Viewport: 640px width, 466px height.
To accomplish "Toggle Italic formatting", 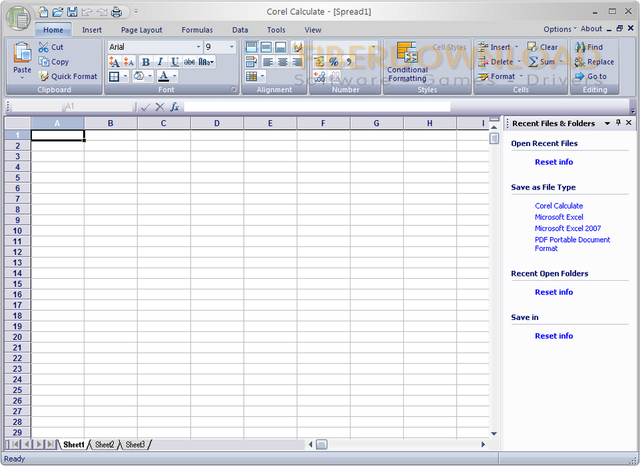I will (160, 62).
